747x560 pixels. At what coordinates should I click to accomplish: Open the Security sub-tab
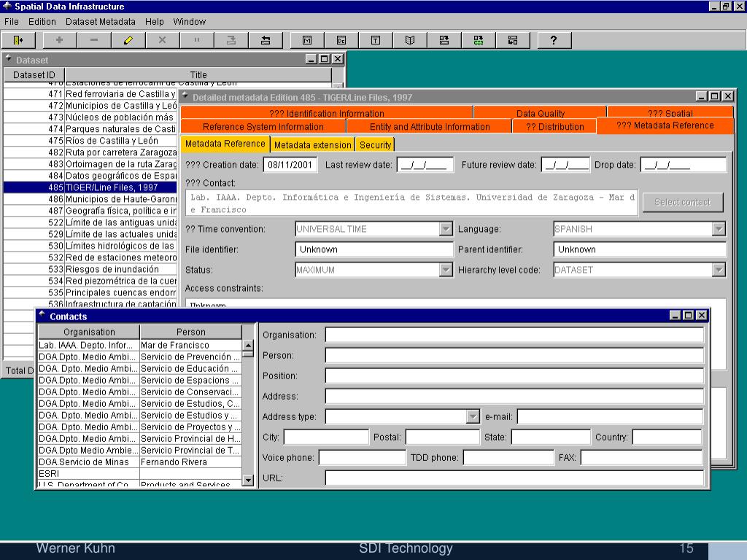(x=375, y=145)
